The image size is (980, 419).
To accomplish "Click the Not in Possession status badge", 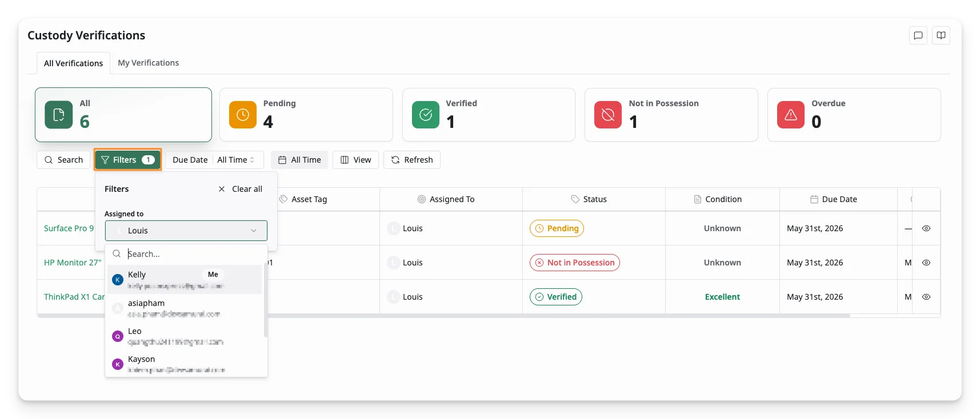I will (575, 263).
